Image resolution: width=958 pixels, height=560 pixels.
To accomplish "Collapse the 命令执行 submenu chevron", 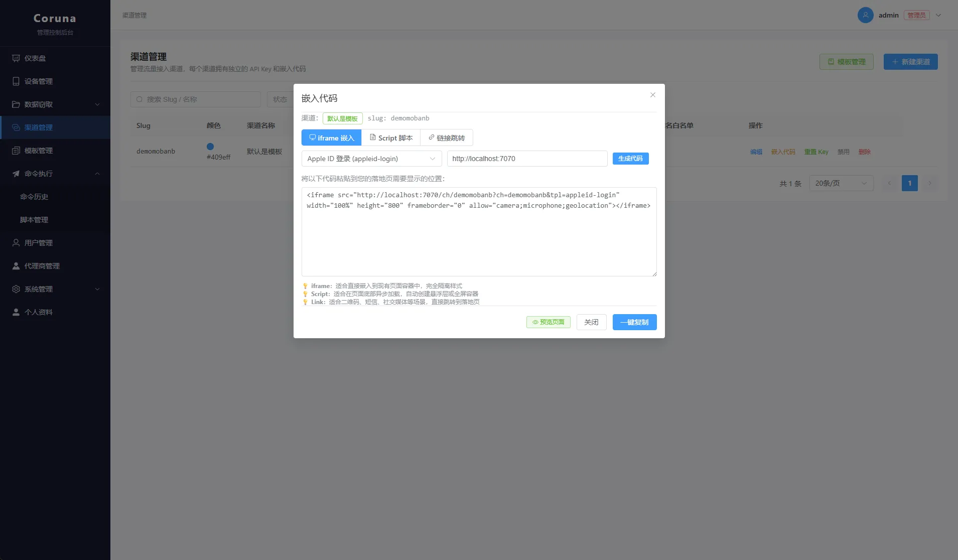I will pos(97,174).
